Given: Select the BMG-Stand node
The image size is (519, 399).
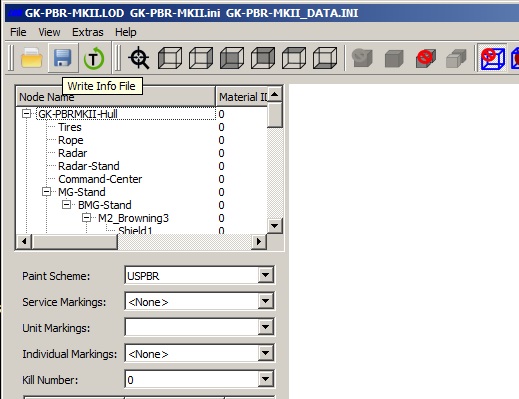Looking at the screenshot, I should coord(105,205).
